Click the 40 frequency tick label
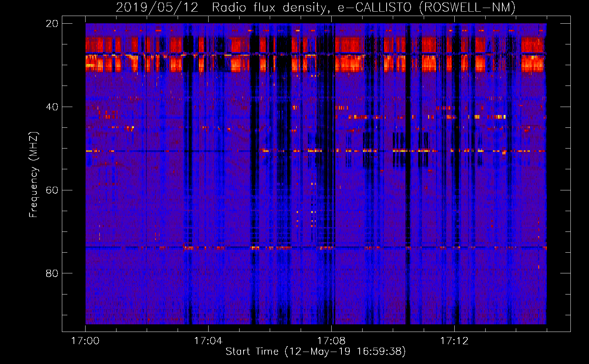The width and height of the screenshot is (589, 364). point(52,107)
